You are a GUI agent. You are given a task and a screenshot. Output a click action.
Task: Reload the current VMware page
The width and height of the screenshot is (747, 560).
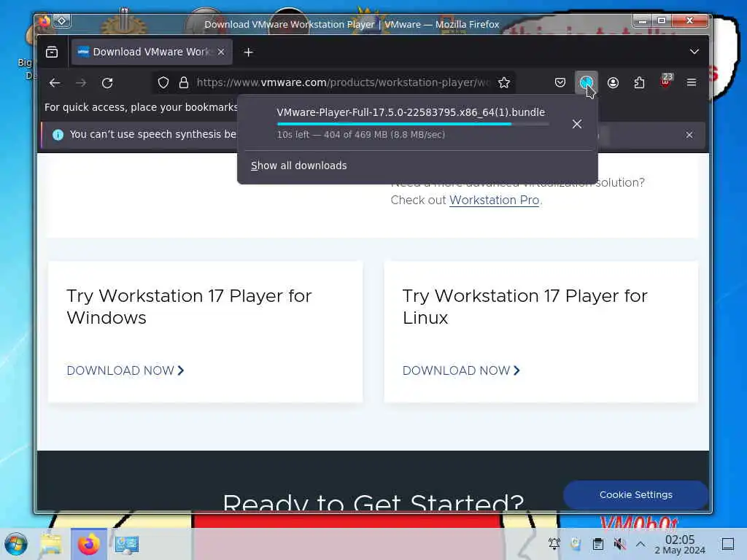(x=107, y=83)
